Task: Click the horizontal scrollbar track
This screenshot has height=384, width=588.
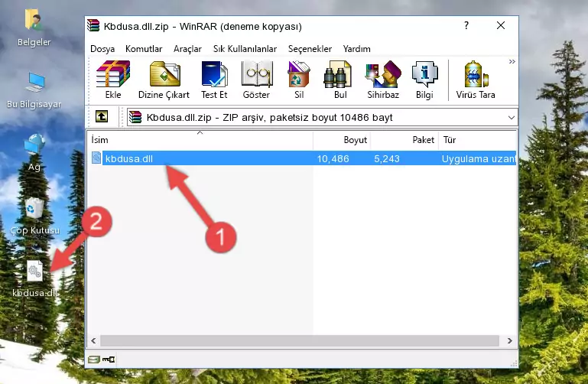Action: (x=299, y=340)
